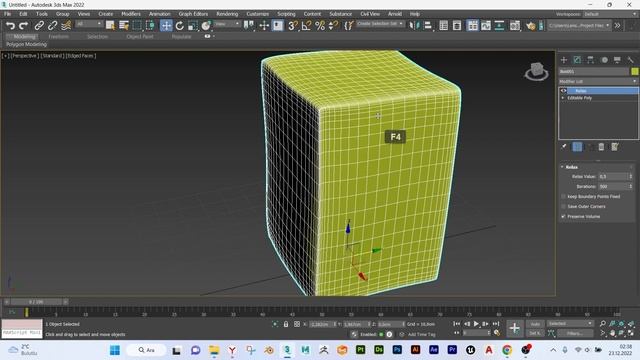Click the time slider handle
This screenshot has height=360, width=640.
[x=36, y=302]
